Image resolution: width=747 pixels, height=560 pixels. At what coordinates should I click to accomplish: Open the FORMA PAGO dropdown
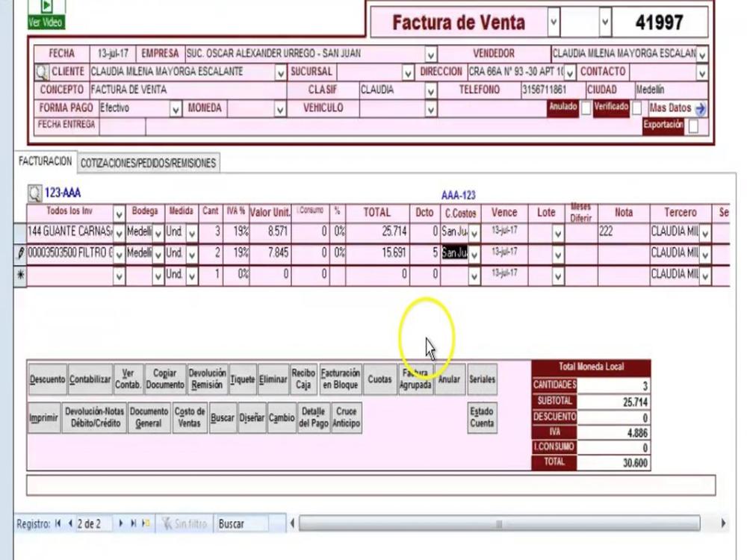(x=176, y=109)
